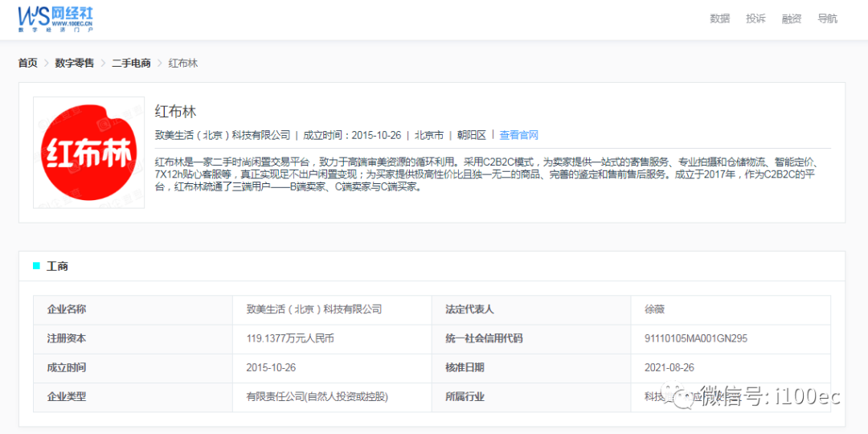Click the 红布林 company title heading
The width and height of the screenshot is (868, 434).
point(175,112)
